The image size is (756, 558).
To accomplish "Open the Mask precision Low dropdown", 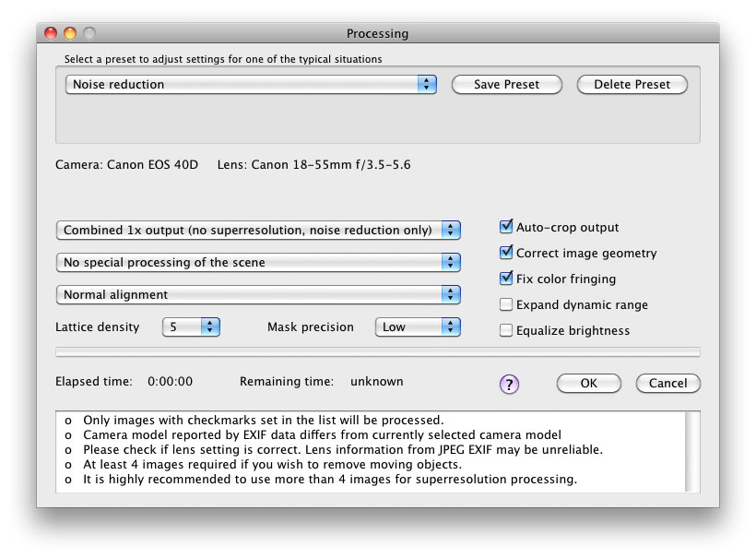I will (418, 327).
